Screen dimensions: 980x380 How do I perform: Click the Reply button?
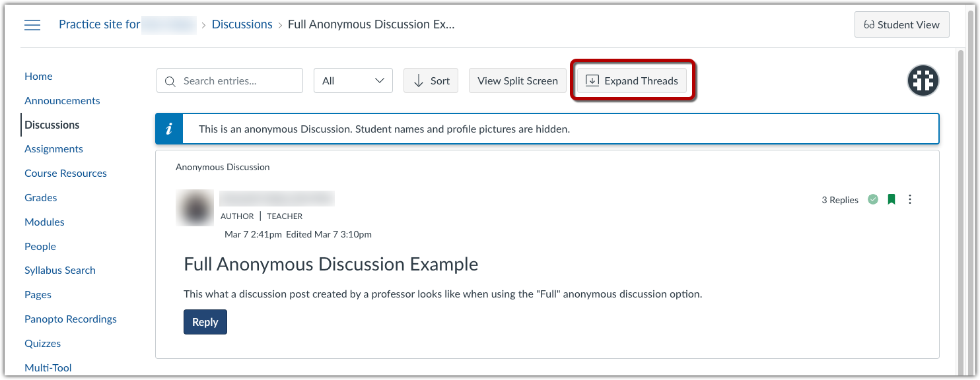205,322
